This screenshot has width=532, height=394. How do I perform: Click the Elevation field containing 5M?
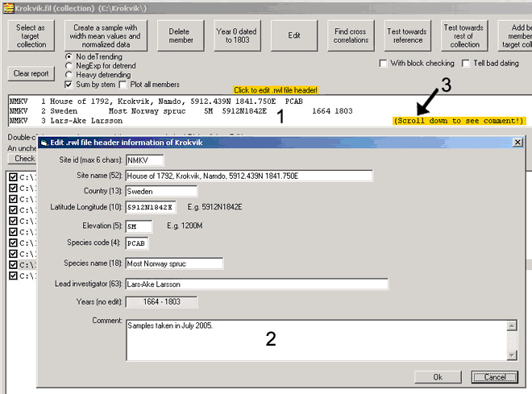(x=139, y=226)
